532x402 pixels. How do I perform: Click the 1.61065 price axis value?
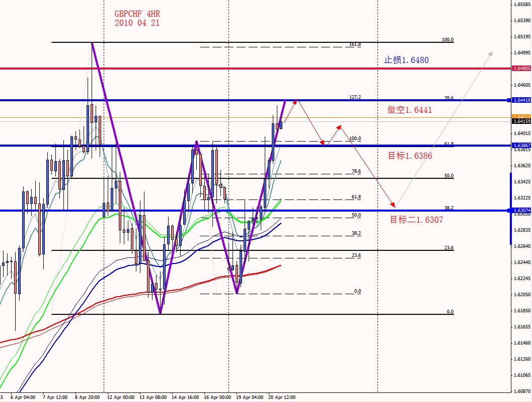pos(522,375)
